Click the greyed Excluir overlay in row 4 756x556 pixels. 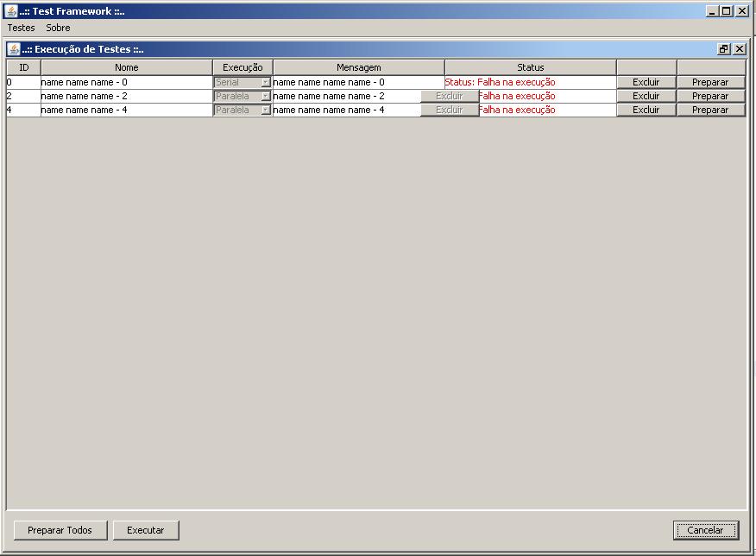tap(450, 110)
